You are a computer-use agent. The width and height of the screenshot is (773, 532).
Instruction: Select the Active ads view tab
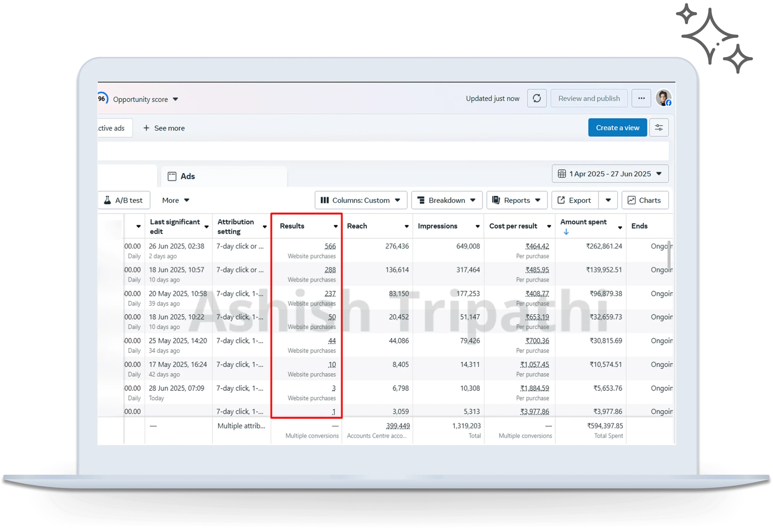(x=112, y=128)
